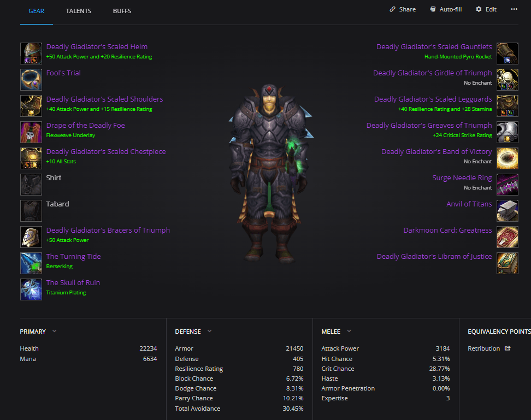Screen dimensions: 531x420
Task: Open Darkmoon Card: Greatness trinket icon
Action: (x=508, y=237)
